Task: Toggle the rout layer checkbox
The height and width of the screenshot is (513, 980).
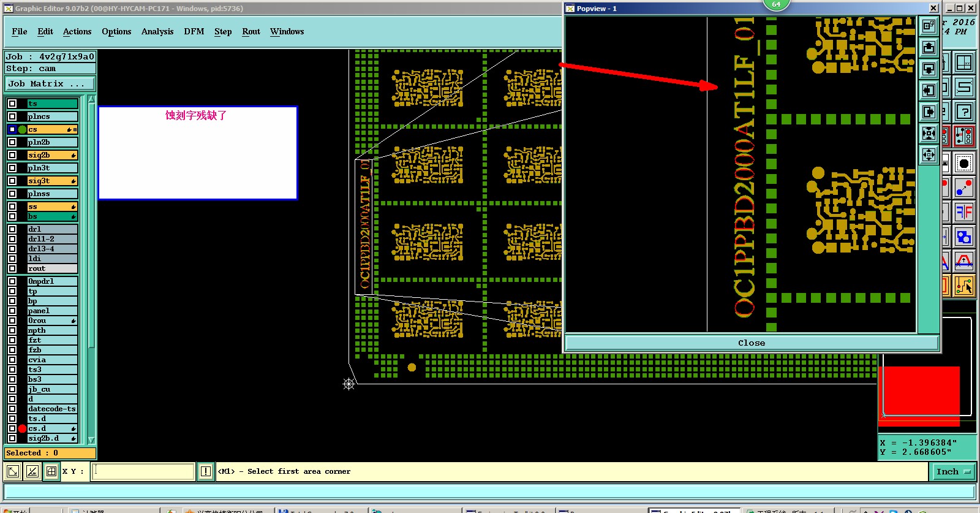Action: coord(12,268)
